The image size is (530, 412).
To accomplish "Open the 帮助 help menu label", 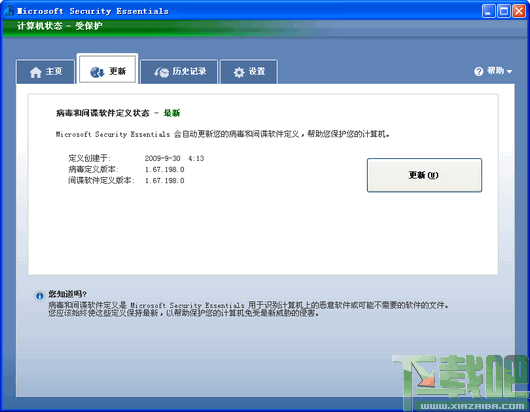I will [496, 71].
